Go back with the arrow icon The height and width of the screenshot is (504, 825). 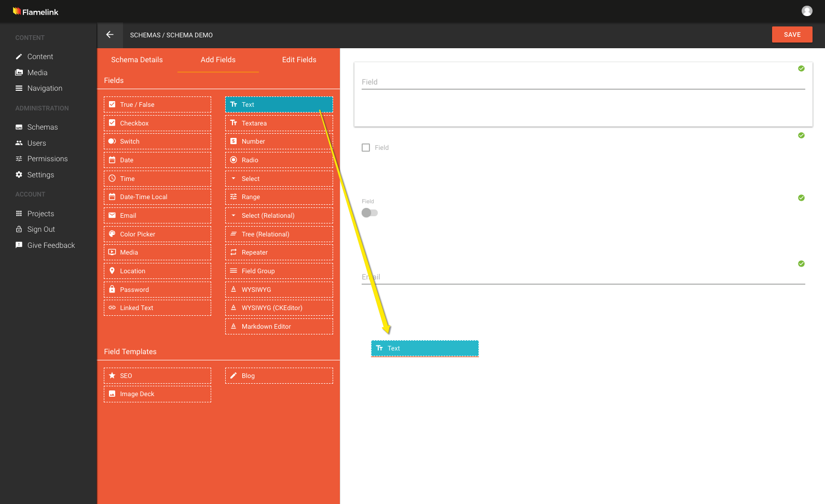point(110,35)
